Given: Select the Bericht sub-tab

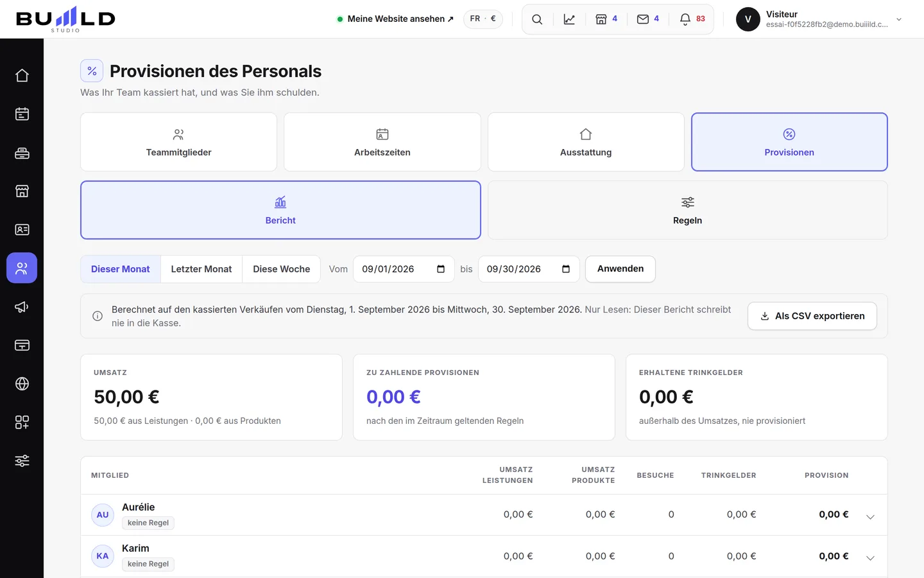Looking at the screenshot, I should (280, 210).
